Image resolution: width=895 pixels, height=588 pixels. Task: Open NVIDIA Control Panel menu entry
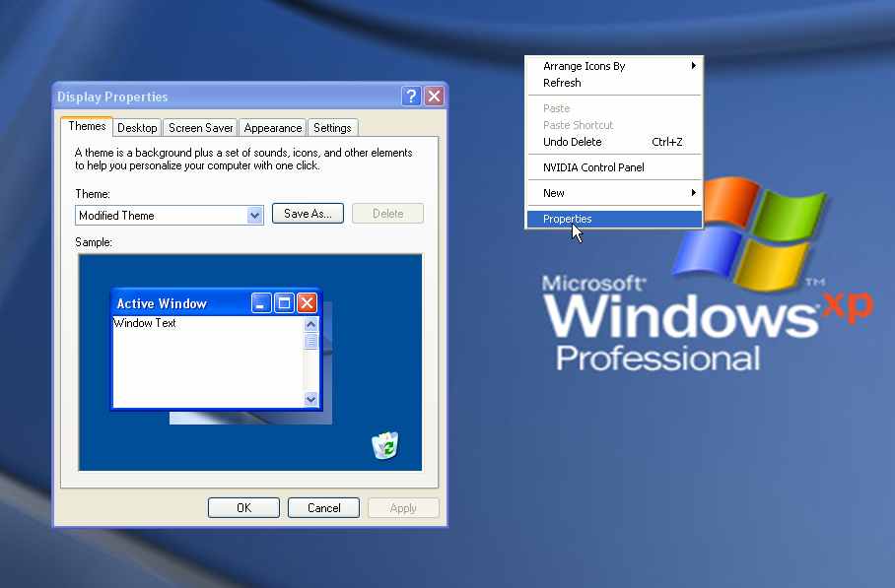(614, 167)
